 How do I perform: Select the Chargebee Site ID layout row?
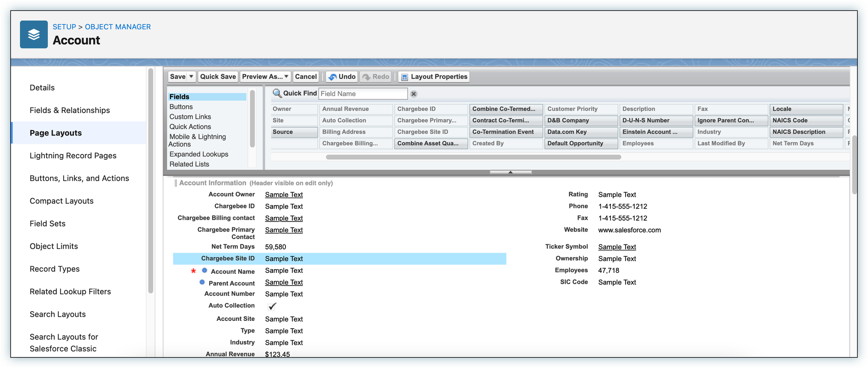coord(339,259)
